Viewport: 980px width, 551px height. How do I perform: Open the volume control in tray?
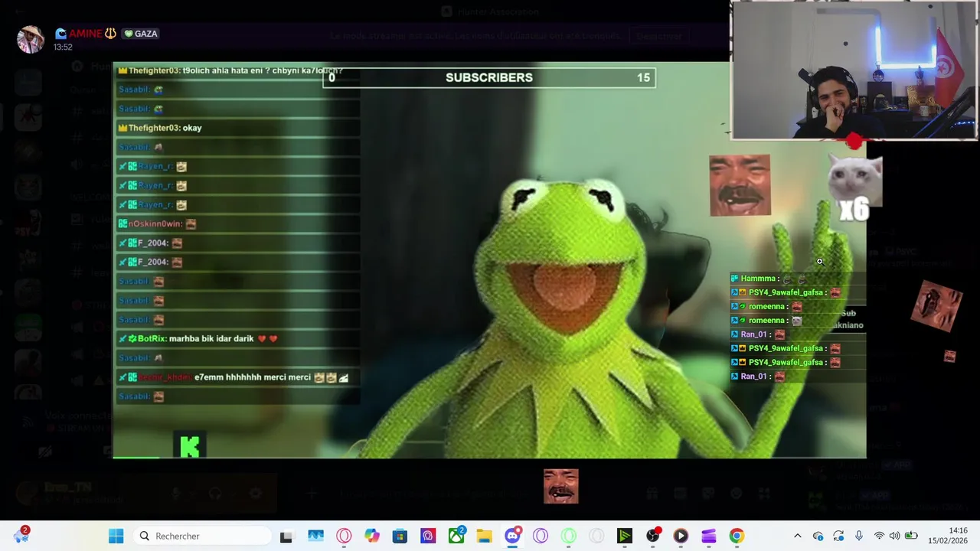pyautogui.click(x=894, y=536)
